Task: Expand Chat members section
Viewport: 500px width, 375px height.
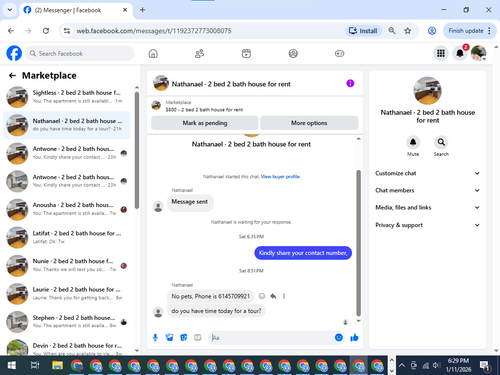Action: point(427,190)
